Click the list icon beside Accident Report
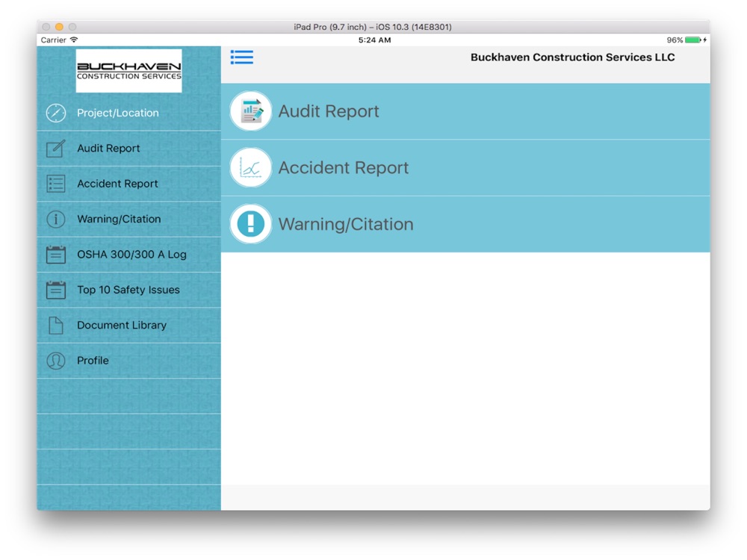 [x=56, y=184]
